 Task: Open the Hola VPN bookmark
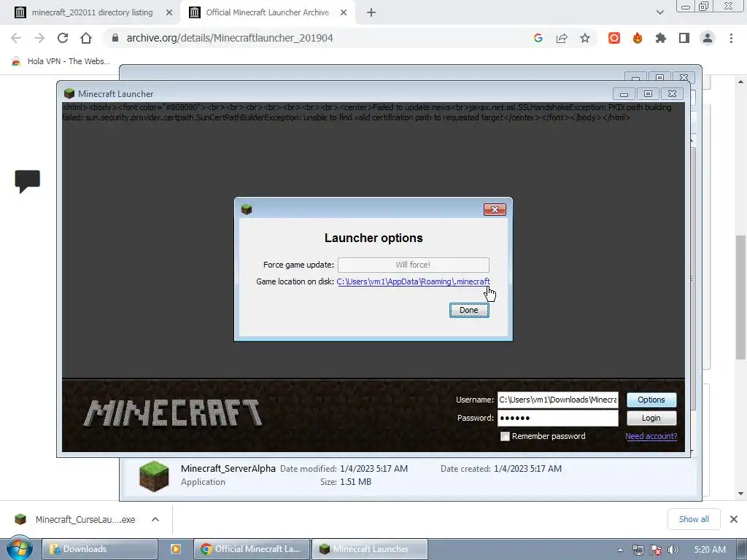pyautogui.click(x=61, y=61)
